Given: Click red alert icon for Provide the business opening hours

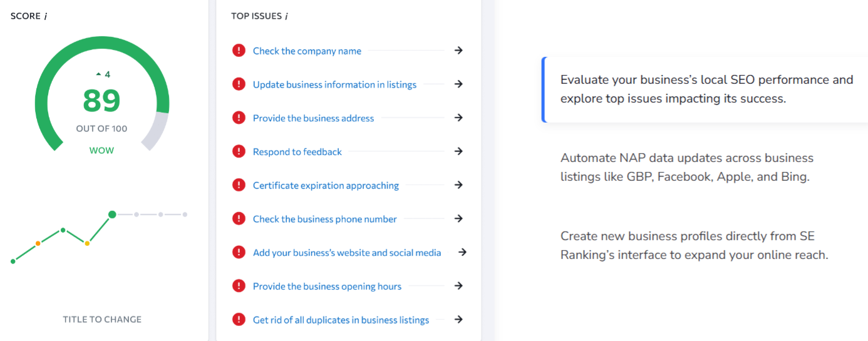Looking at the screenshot, I should (x=239, y=286).
